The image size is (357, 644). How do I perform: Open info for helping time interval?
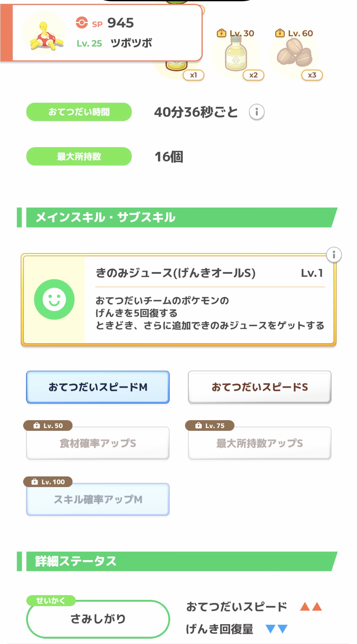click(x=256, y=112)
